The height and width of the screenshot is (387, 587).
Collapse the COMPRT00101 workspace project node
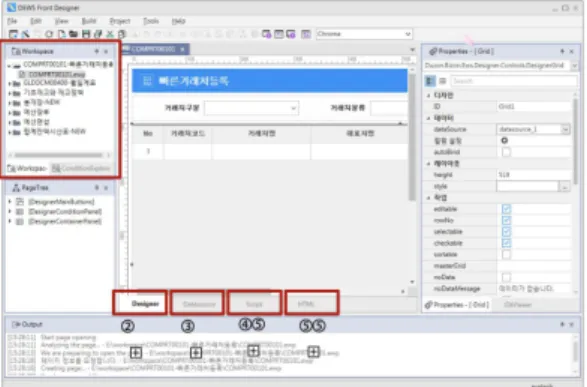click(x=9, y=65)
